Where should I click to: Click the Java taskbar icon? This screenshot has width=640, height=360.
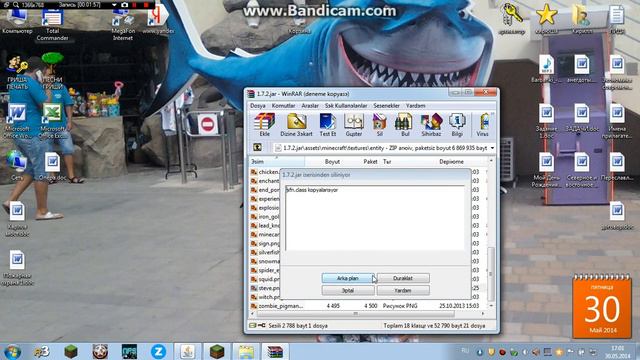[x=188, y=351]
